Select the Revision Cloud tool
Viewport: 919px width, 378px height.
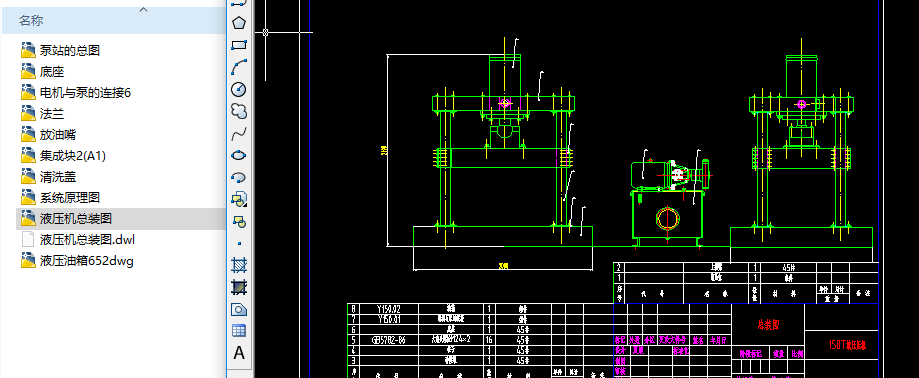click(239, 111)
